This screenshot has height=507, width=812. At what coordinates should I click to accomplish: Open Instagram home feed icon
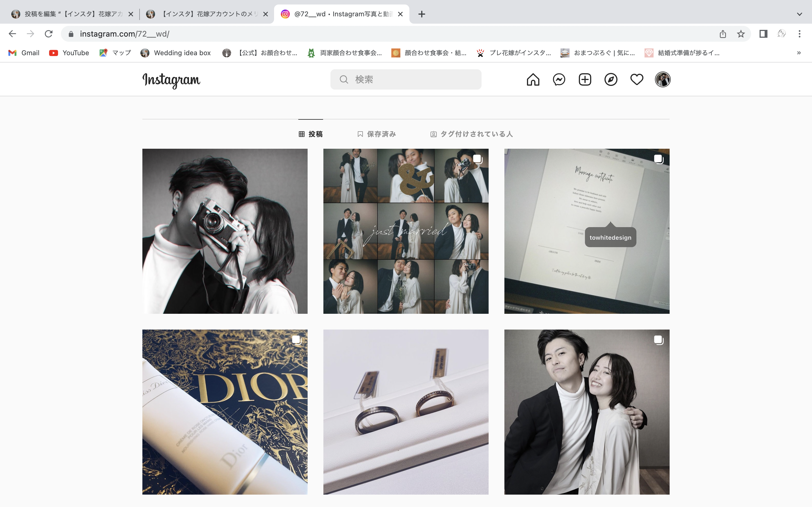click(533, 79)
